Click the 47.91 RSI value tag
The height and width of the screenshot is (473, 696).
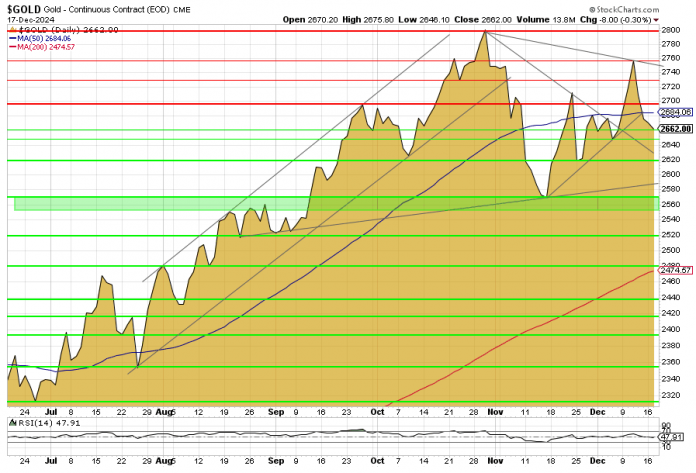(x=677, y=436)
